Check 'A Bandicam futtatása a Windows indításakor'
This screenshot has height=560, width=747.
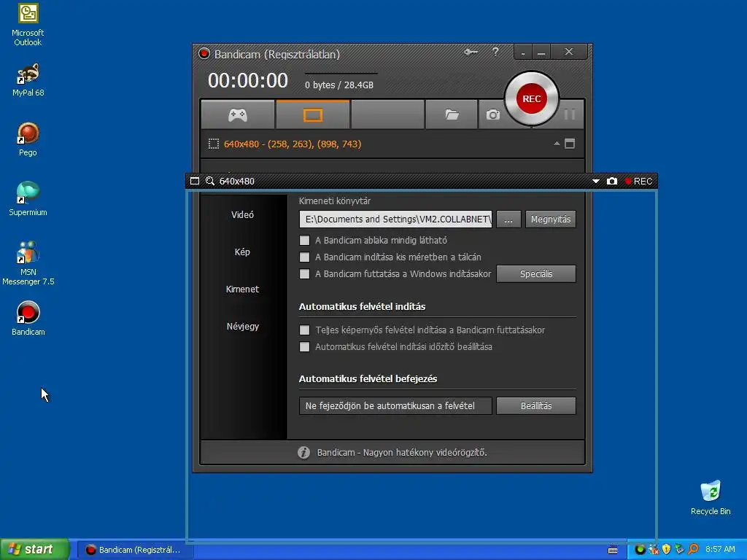[304, 274]
